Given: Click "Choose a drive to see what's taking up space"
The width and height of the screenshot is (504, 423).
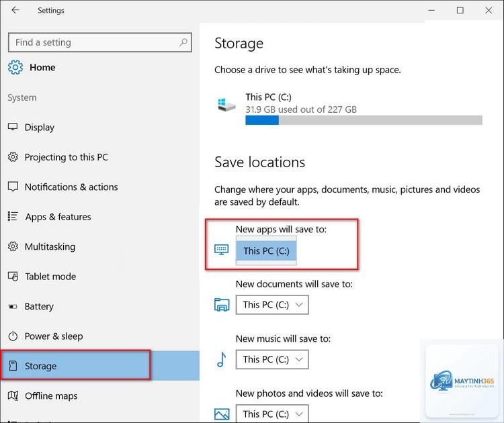Looking at the screenshot, I should 308,70.
